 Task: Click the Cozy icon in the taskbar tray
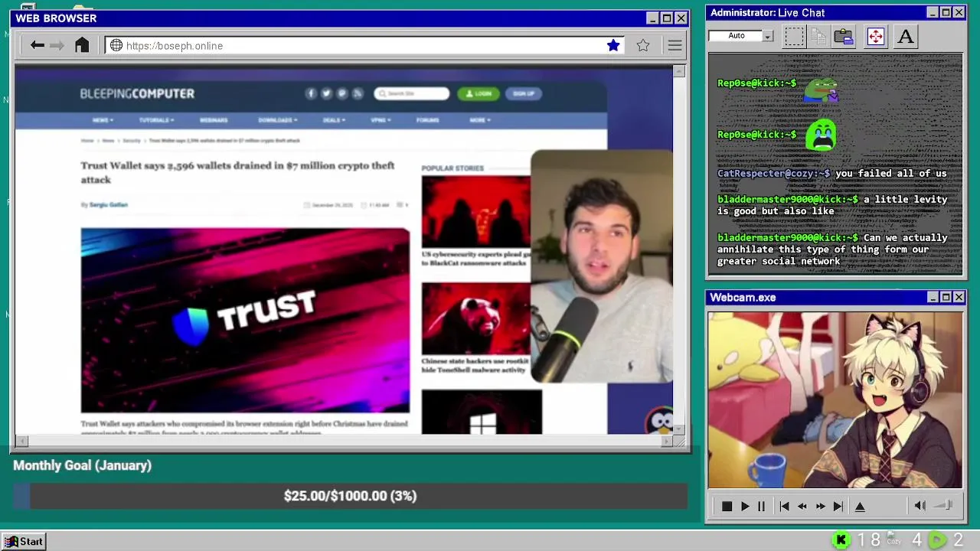pos(893,540)
